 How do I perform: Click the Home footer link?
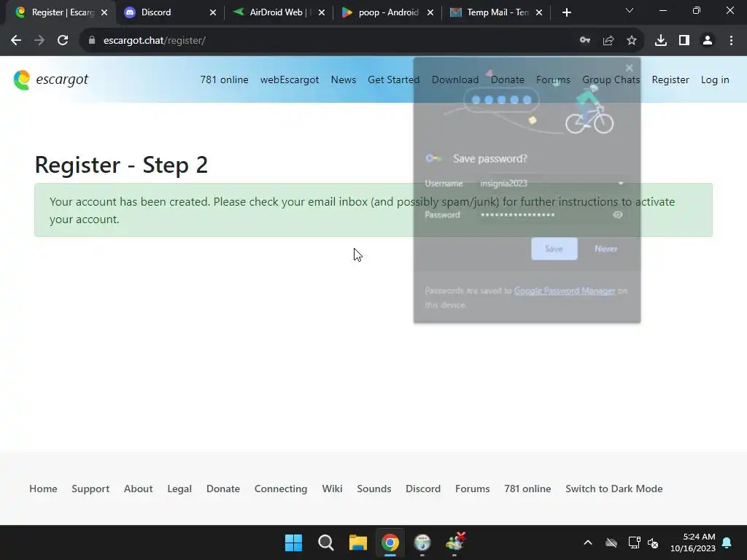coord(43,489)
